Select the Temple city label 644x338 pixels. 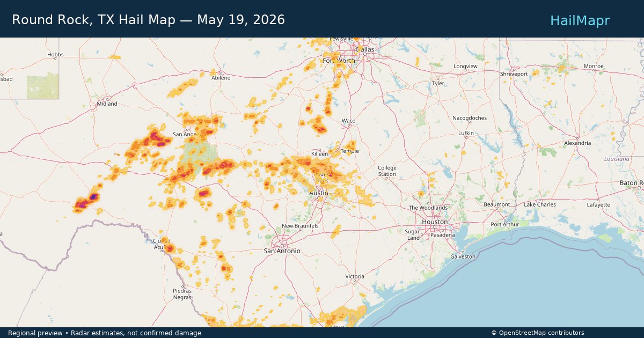point(349,151)
